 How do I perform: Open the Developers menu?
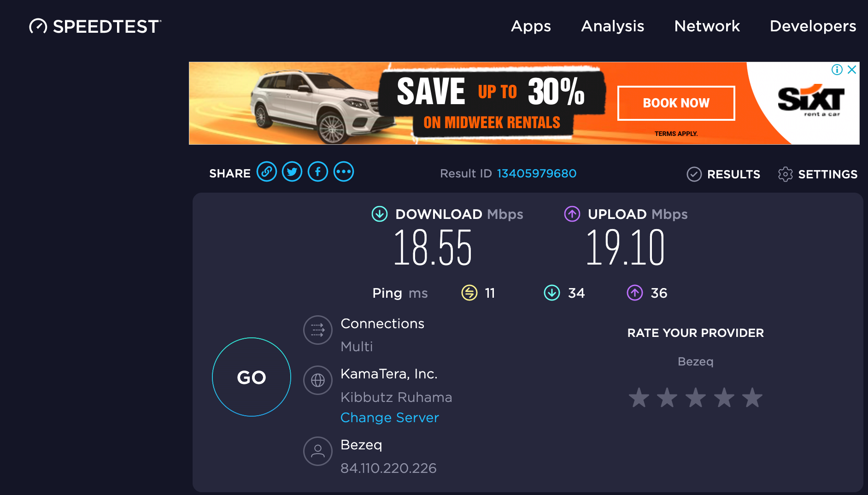click(x=813, y=26)
